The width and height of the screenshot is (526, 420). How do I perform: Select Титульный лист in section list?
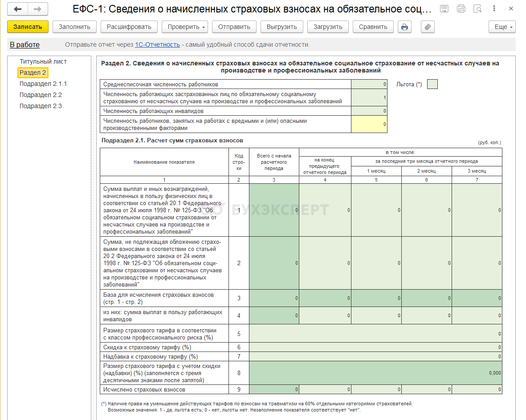[43, 61]
